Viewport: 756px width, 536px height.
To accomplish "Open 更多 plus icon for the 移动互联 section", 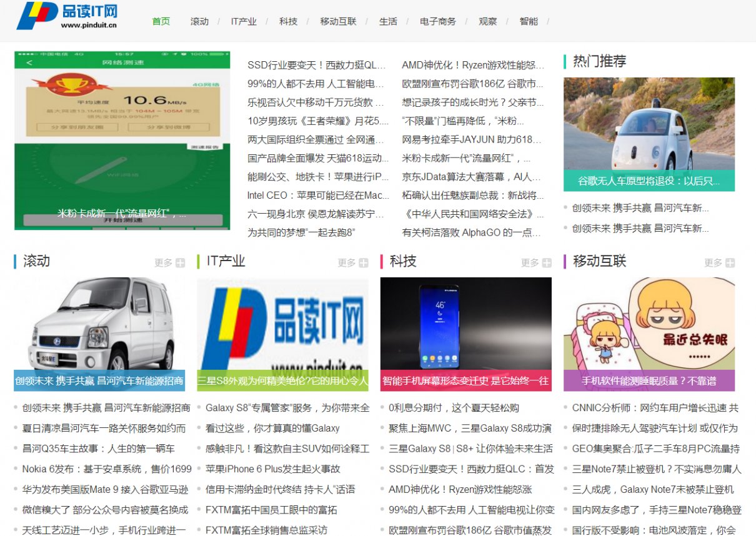I will pos(730,263).
